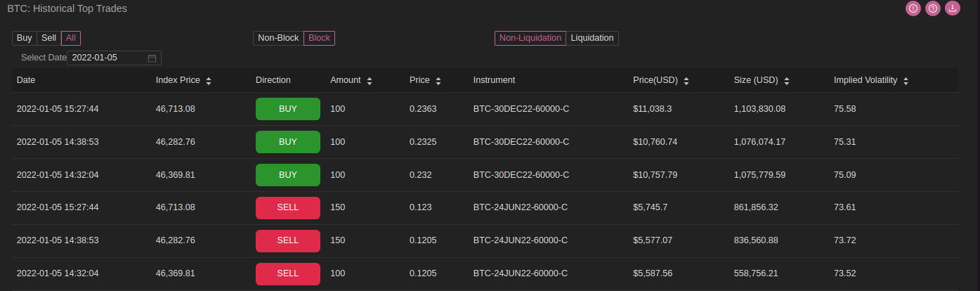Click price value 0.123
The width and height of the screenshot is (980, 291).
coord(421,207)
